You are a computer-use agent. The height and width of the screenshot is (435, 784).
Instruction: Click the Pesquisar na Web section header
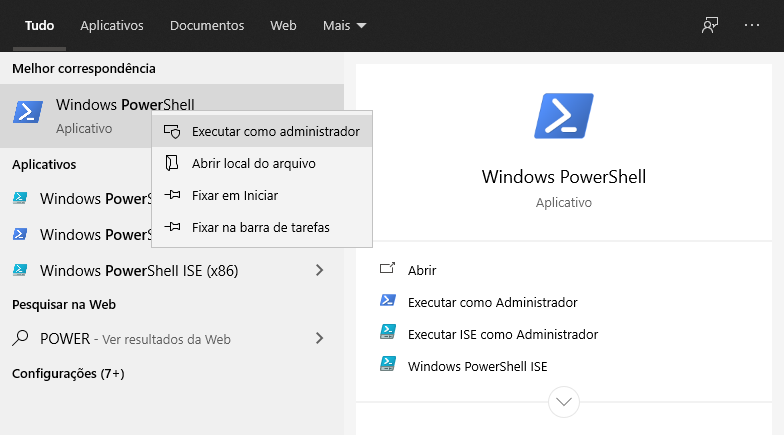(x=64, y=304)
